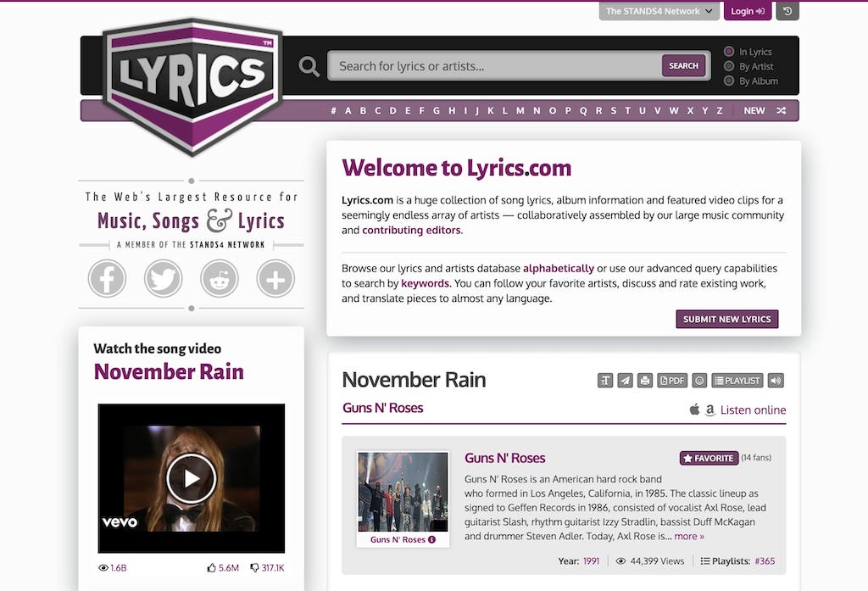Mark Guns N' Roses as a Favorite
The image size is (868, 591).
(709, 457)
